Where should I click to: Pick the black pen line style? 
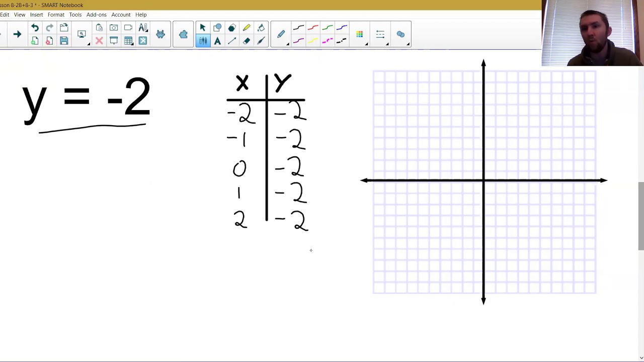pyautogui.click(x=298, y=28)
